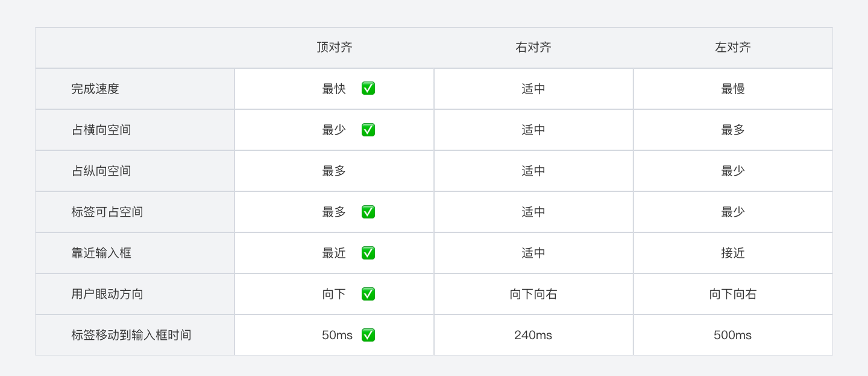
Task: Click the 接近 cell
Action: tap(732, 253)
